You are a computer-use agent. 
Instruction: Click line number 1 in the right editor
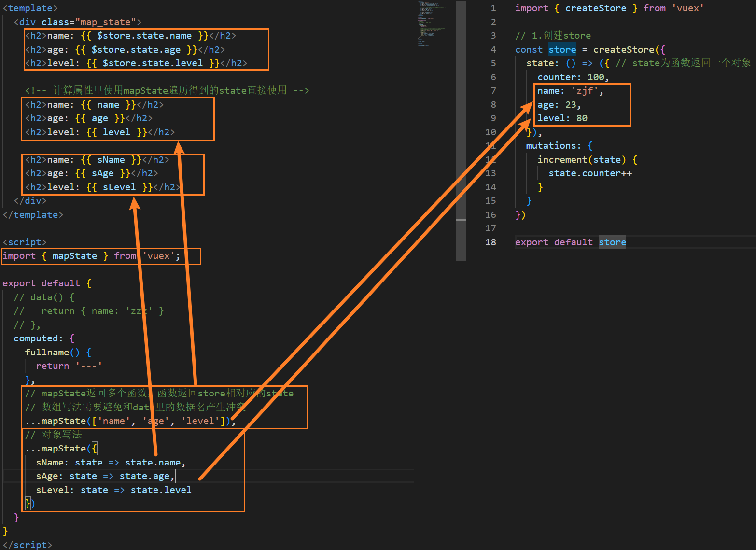pyautogui.click(x=493, y=8)
